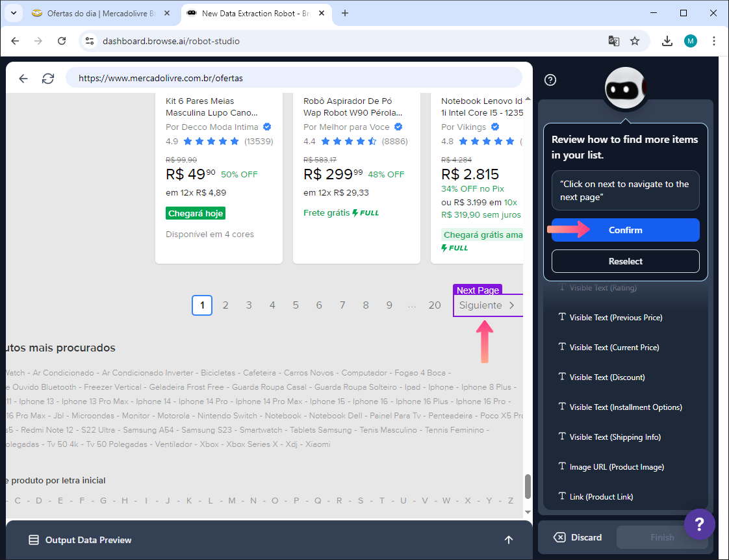Screen dimensions: 729x560
Task: Click the scrollbar down arrow in embedded page
Action: [528, 512]
